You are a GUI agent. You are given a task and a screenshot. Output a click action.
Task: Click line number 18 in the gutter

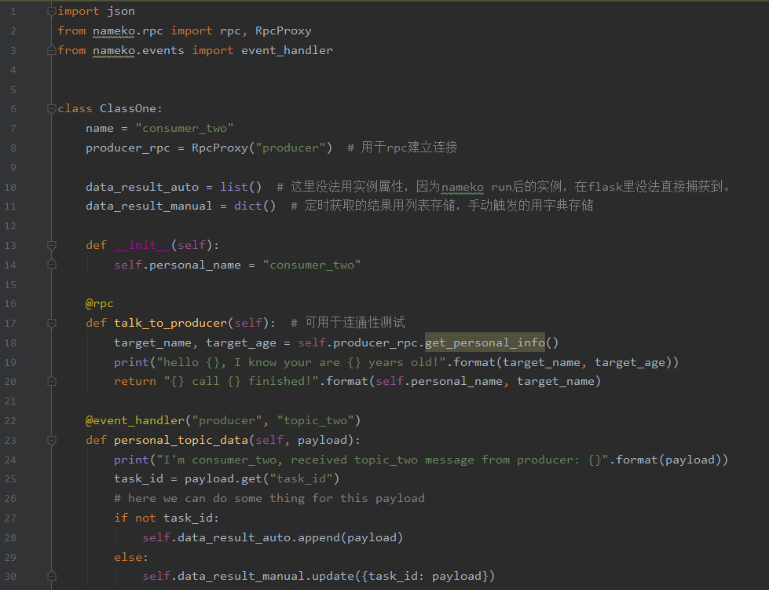coord(10,343)
